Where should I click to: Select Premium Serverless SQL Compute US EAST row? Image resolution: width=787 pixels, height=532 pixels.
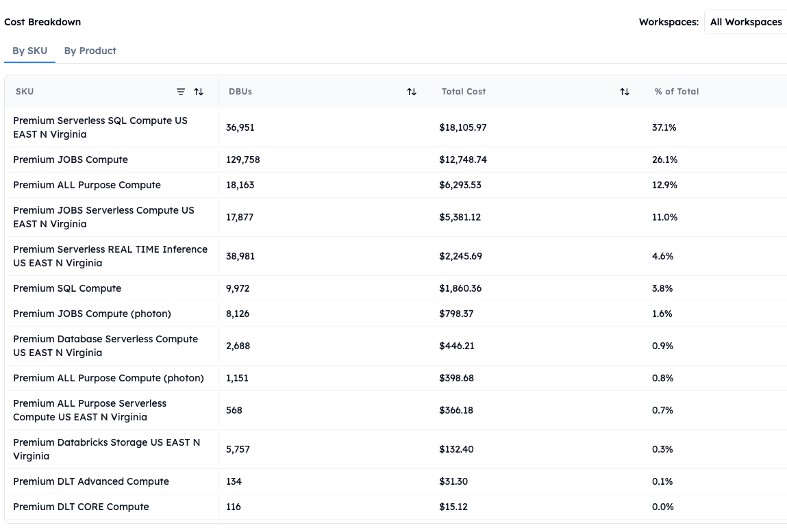click(395, 127)
